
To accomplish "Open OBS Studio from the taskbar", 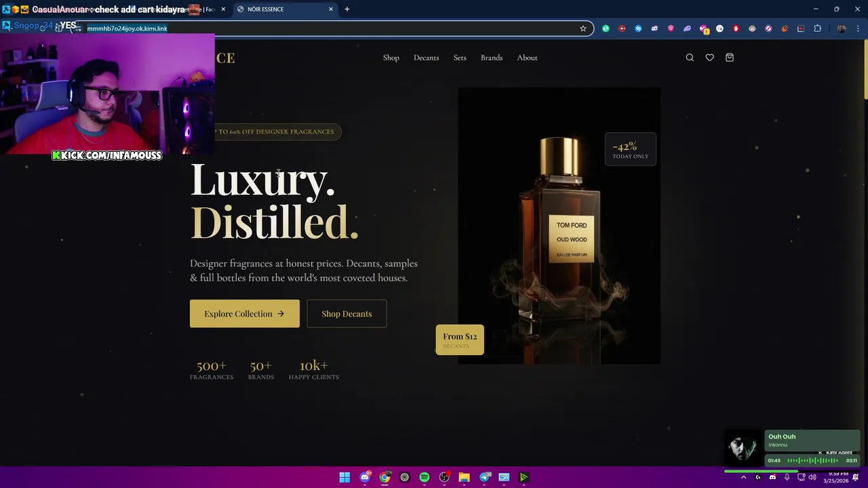I will pyautogui.click(x=444, y=477).
